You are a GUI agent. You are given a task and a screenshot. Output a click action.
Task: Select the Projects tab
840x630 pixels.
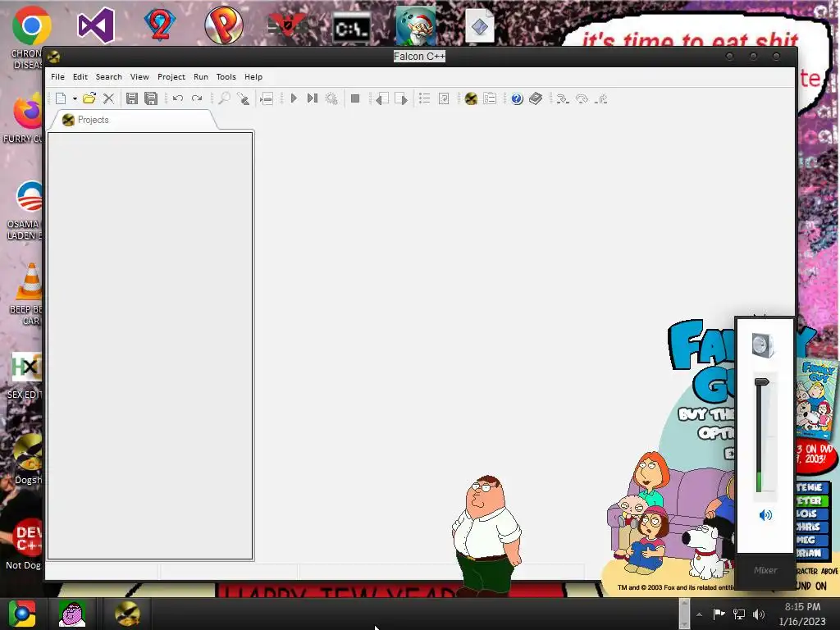133,120
